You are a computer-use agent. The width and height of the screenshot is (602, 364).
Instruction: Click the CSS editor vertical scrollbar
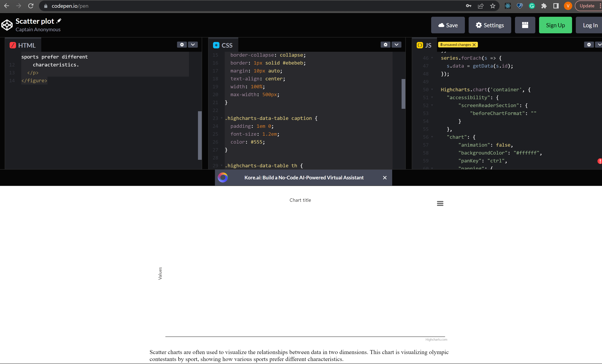(x=403, y=94)
